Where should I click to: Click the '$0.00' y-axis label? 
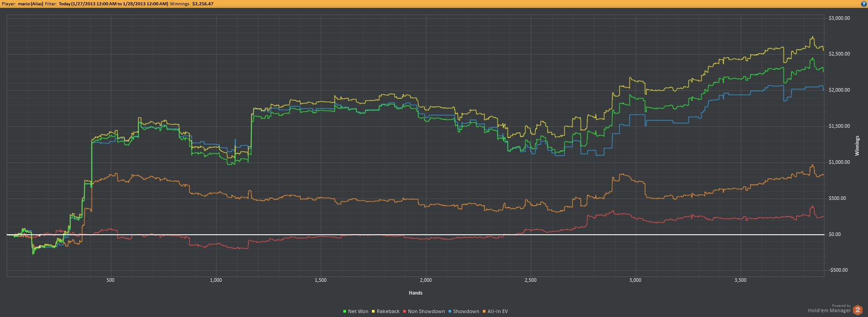pos(835,235)
